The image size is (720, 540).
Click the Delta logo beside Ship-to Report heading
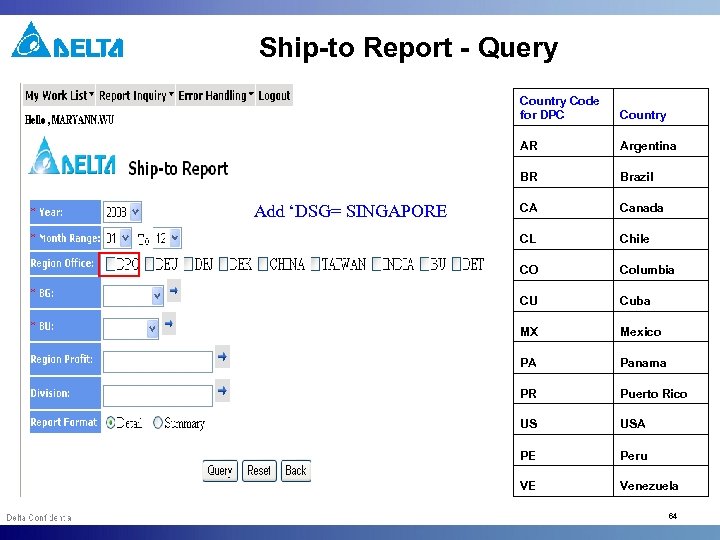(72, 157)
